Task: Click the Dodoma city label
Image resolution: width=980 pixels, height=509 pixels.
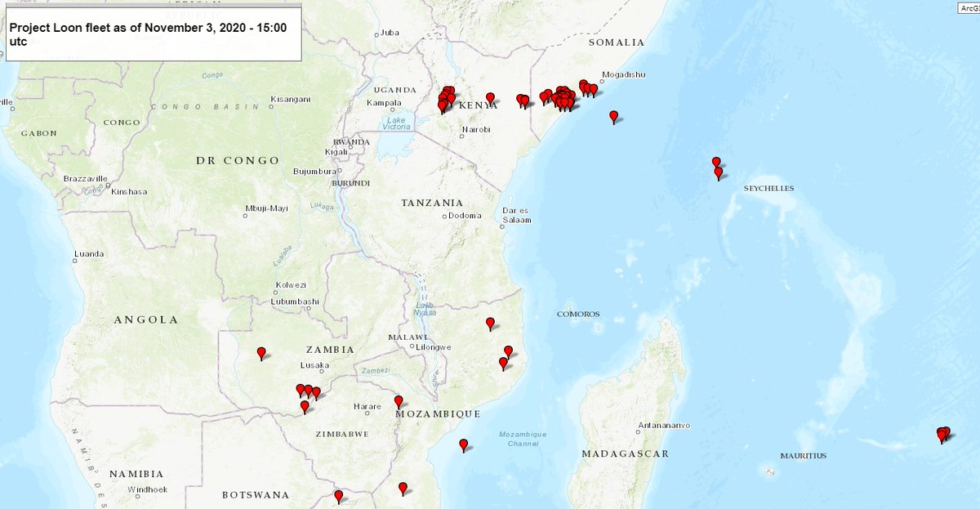Action: click(463, 216)
